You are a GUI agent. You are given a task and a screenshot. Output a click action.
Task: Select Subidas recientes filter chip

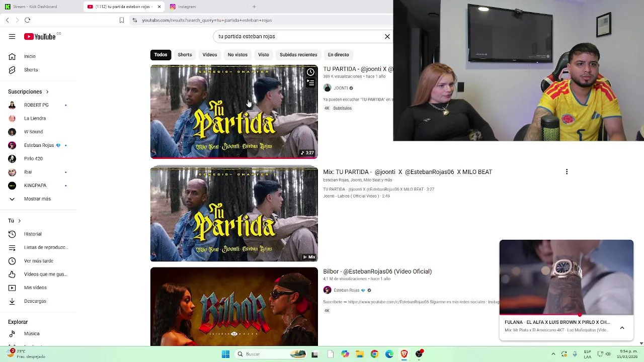[298, 55]
